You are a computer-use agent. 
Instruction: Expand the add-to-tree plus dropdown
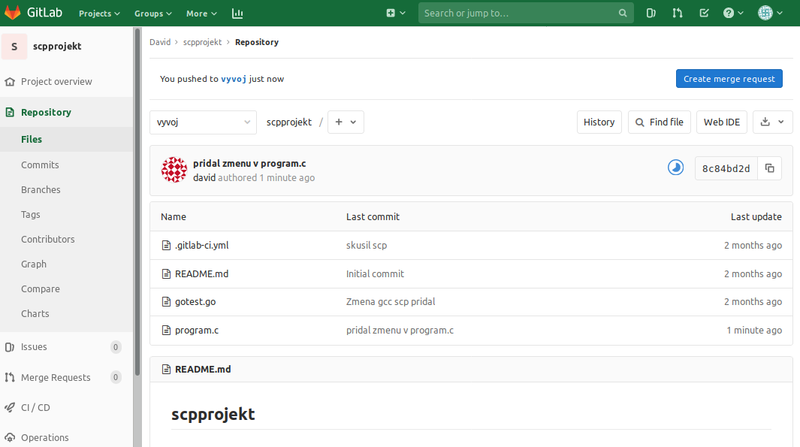345,122
